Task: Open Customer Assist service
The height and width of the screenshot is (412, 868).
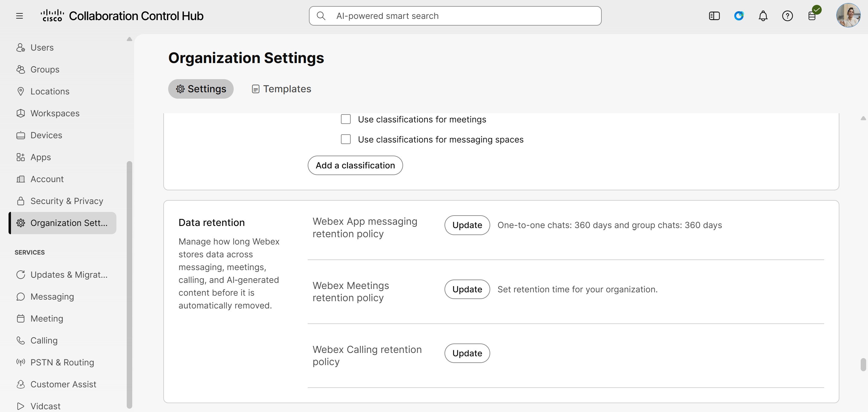Action: 62,384
